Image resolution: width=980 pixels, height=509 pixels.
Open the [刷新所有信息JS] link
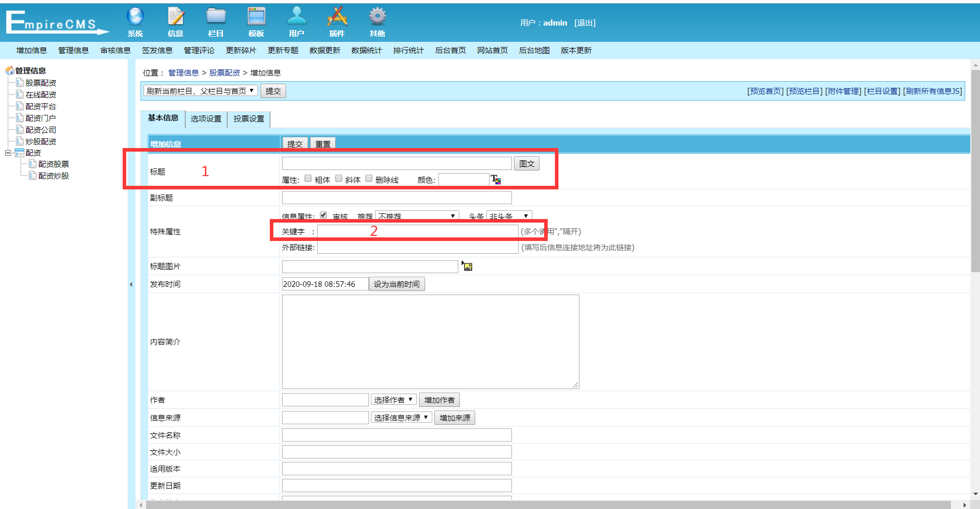(932, 91)
